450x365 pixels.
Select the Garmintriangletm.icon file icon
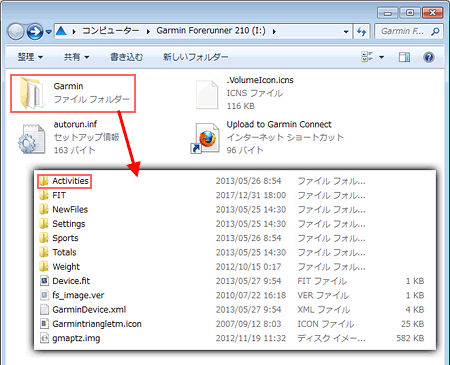[x=44, y=324]
